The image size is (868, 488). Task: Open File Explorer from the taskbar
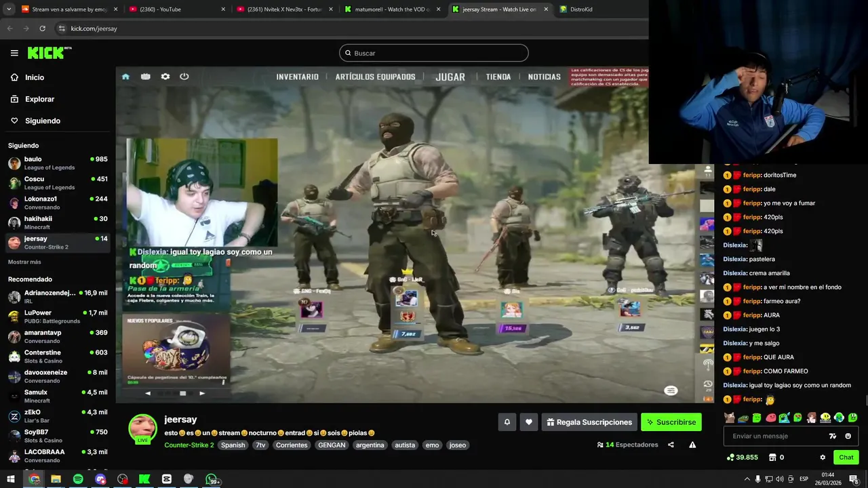click(56, 479)
